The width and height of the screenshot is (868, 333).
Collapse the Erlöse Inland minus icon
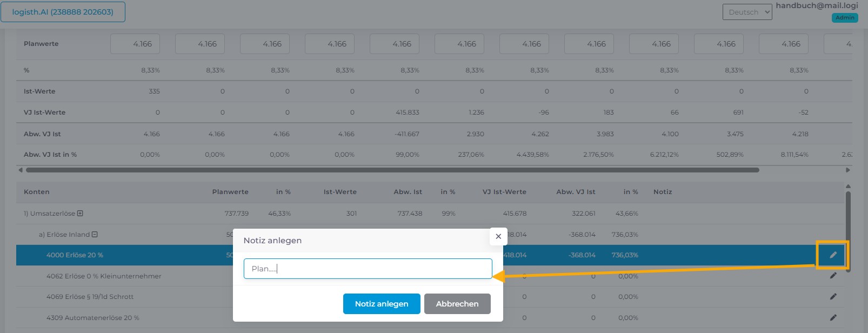click(x=95, y=235)
